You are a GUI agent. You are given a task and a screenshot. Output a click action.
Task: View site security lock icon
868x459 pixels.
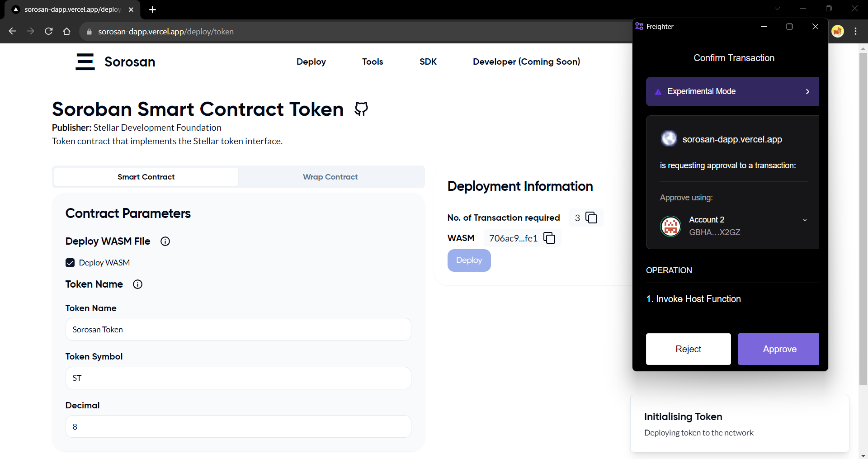point(89,32)
